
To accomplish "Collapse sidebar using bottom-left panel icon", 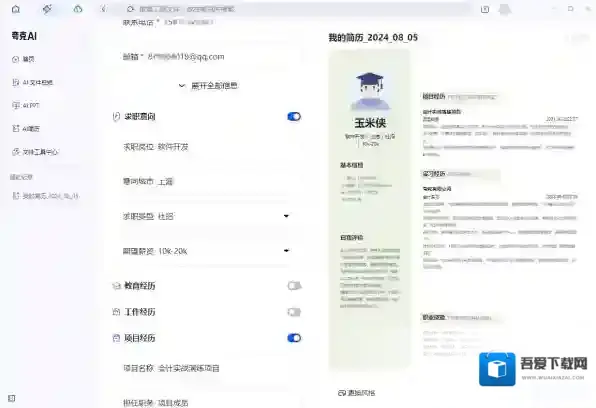I will tap(12, 398).
